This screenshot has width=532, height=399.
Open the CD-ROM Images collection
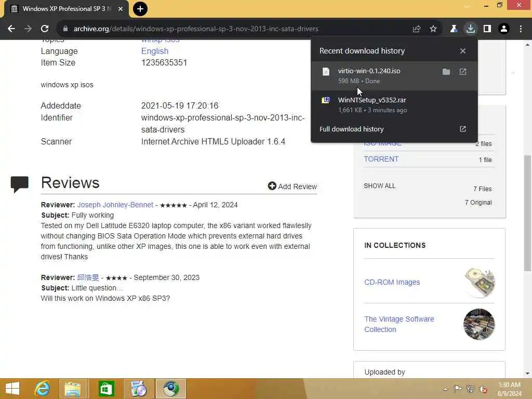[392, 282]
